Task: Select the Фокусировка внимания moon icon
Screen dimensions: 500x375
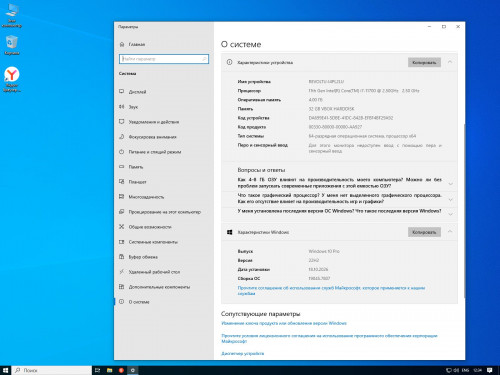Action: 122,137
